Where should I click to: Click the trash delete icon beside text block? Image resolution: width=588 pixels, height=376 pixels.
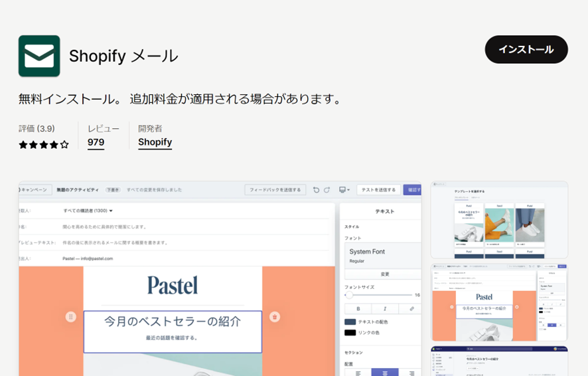[x=275, y=317]
